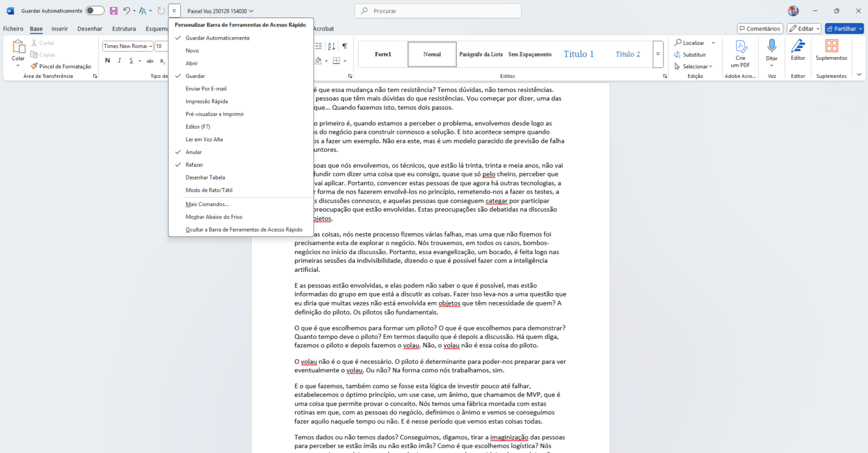Apply the Parágrafo da Lista style
The image size is (868, 453).
[481, 54]
